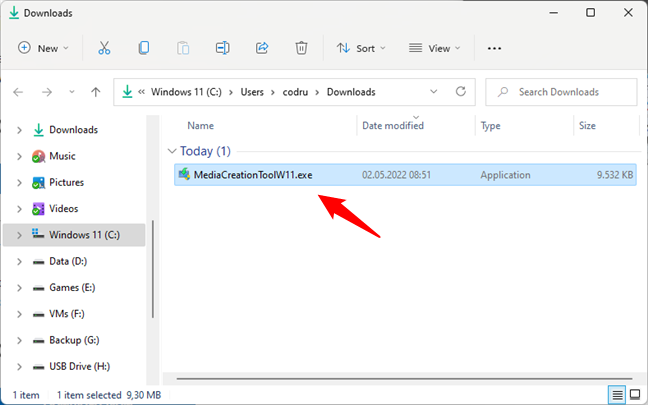Viewport: 648px width, 405px height.
Task: Show hidden breadcrumb path chevrons
Action: click(141, 92)
